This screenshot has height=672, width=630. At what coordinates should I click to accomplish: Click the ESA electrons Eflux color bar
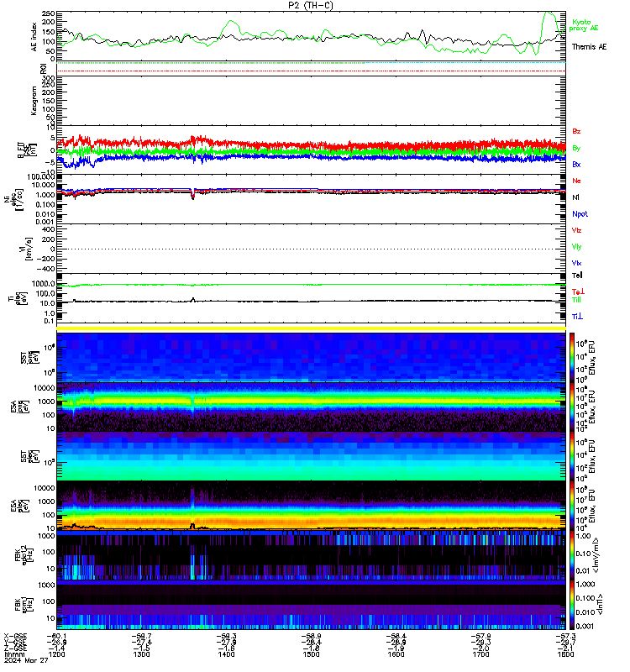[572, 506]
